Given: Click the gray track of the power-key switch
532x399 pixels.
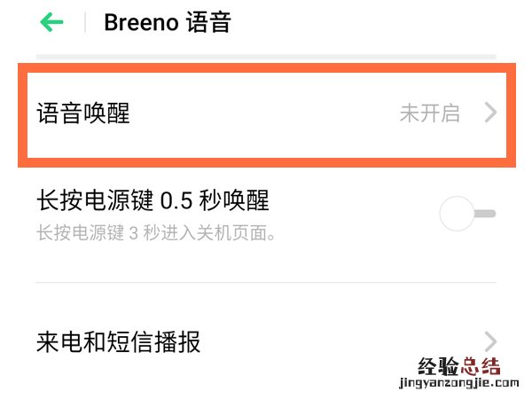Looking at the screenshot, I should click(486, 214).
